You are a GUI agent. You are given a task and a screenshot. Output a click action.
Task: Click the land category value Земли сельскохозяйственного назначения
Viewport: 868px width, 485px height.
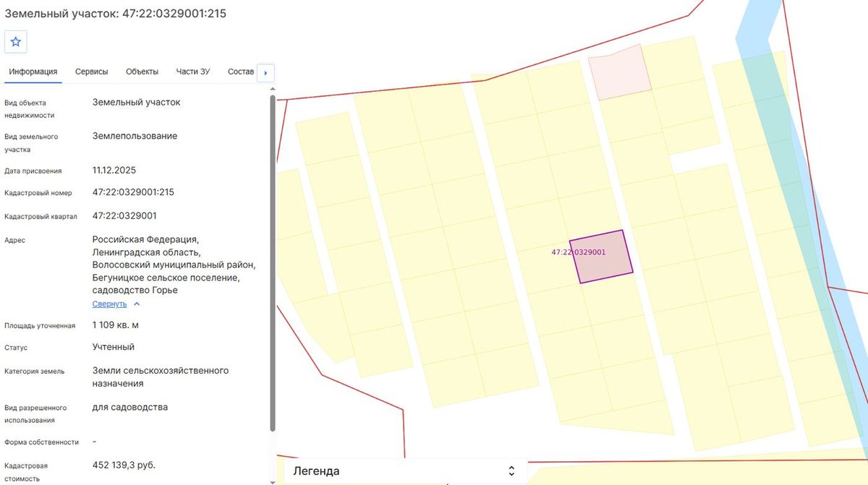point(161,377)
